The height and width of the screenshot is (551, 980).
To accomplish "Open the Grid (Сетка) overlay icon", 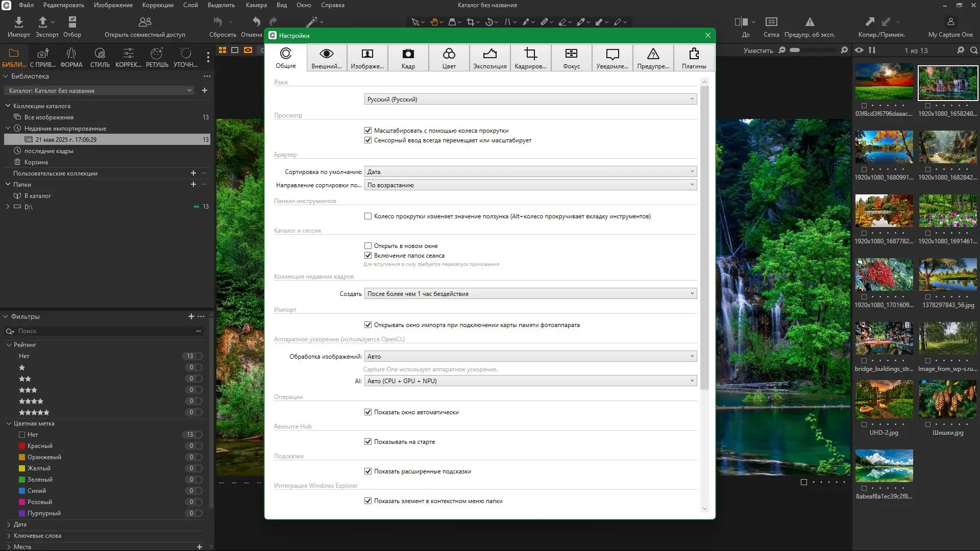I will pos(771,22).
